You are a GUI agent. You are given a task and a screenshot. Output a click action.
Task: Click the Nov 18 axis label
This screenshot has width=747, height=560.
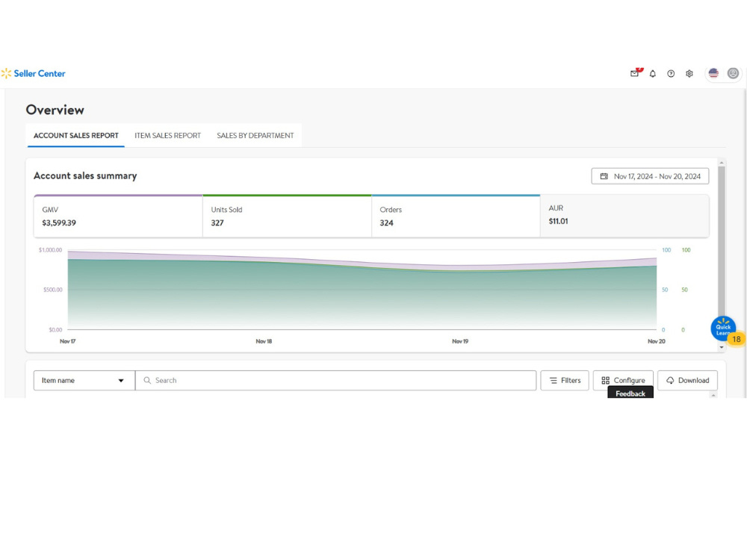[x=264, y=341]
